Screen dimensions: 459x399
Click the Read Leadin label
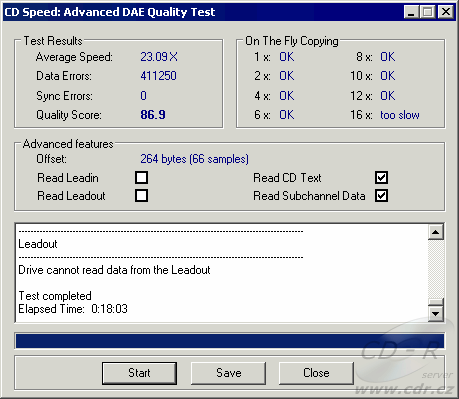68,178
